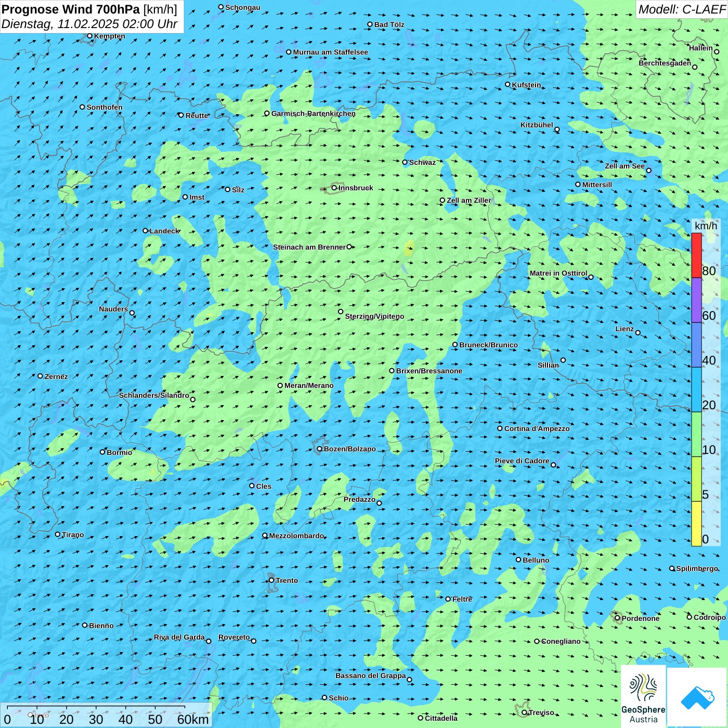The width and height of the screenshot is (728, 728).
Task: Click the Feltre city marker
Action: tap(448, 599)
